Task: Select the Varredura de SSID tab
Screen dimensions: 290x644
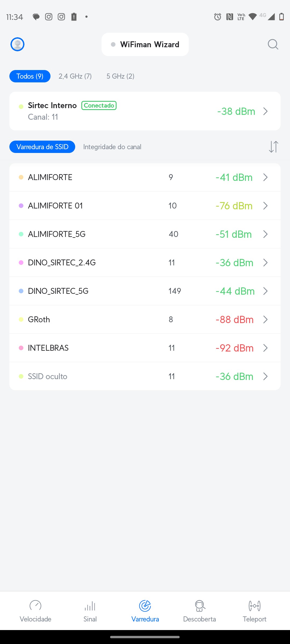Action: click(42, 147)
